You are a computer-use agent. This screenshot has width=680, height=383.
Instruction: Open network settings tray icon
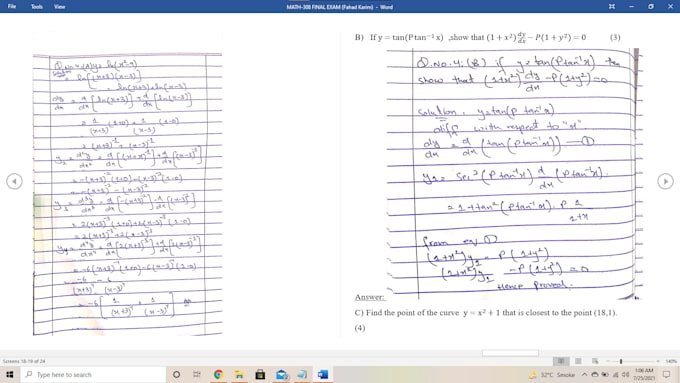615,374
